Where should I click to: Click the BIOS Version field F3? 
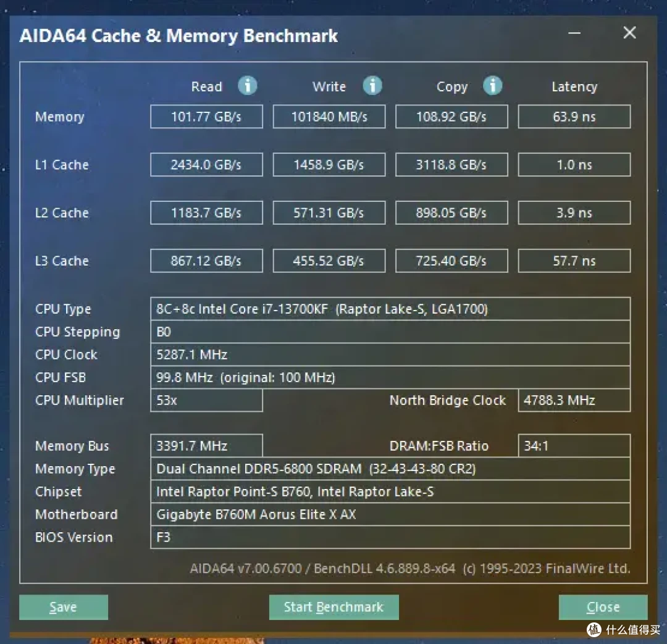(390, 537)
